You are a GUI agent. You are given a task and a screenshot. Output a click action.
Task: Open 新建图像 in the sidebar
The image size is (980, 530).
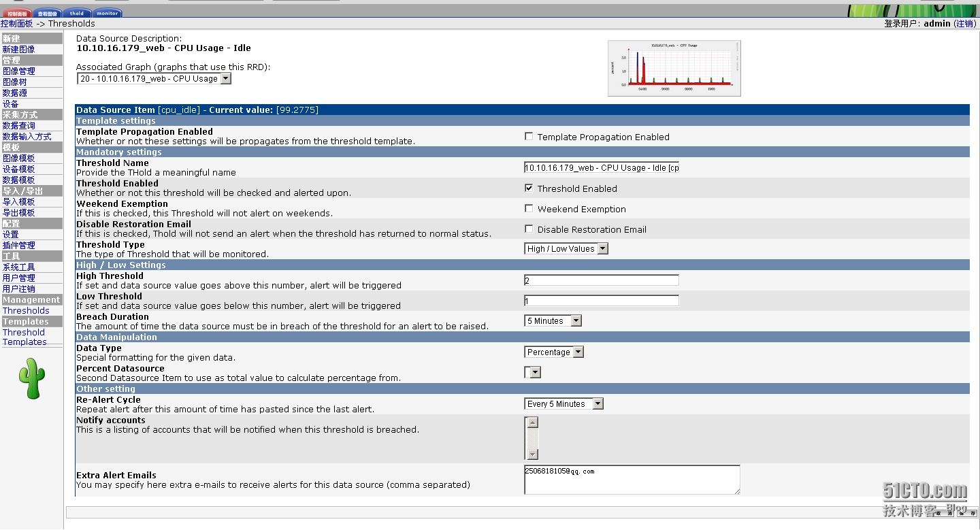click(x=18, y=49)
